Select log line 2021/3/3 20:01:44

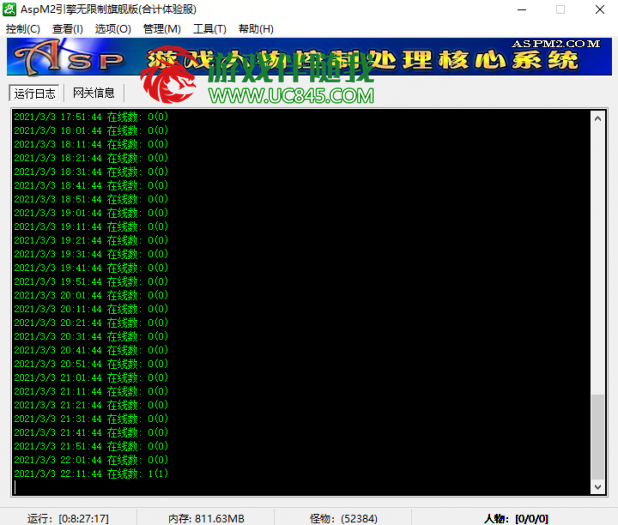click(91, 295)
